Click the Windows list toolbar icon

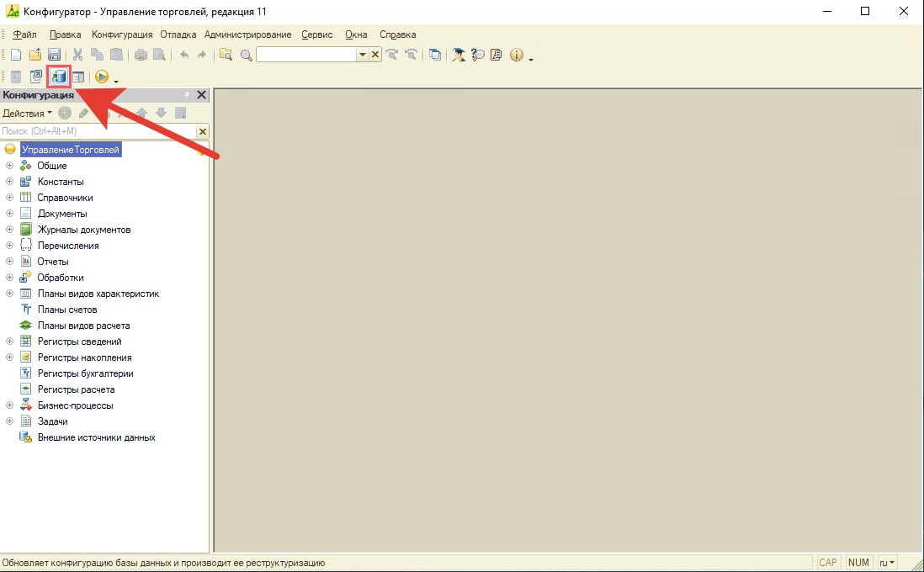[435, 55]
